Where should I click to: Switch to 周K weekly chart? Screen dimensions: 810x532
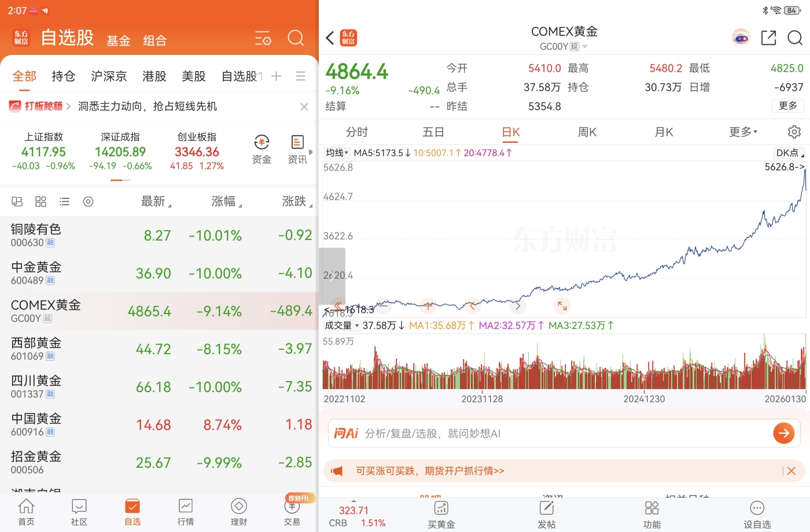587,132
